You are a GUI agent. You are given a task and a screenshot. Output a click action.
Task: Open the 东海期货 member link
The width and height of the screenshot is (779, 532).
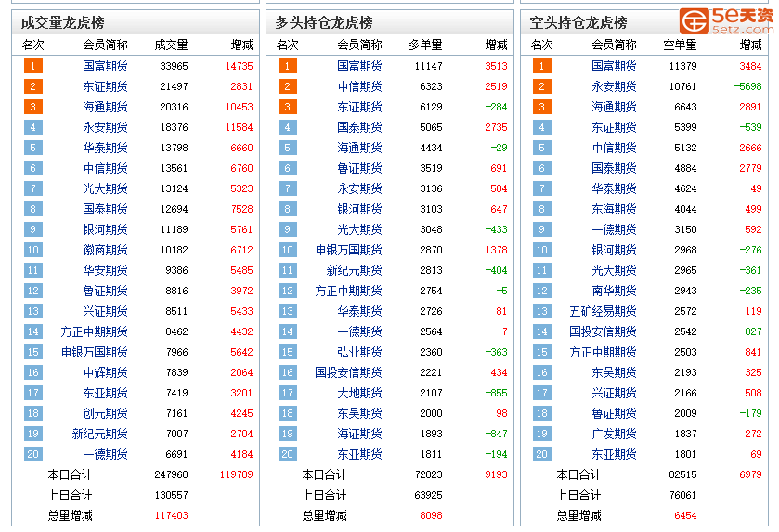pos(614,209)
